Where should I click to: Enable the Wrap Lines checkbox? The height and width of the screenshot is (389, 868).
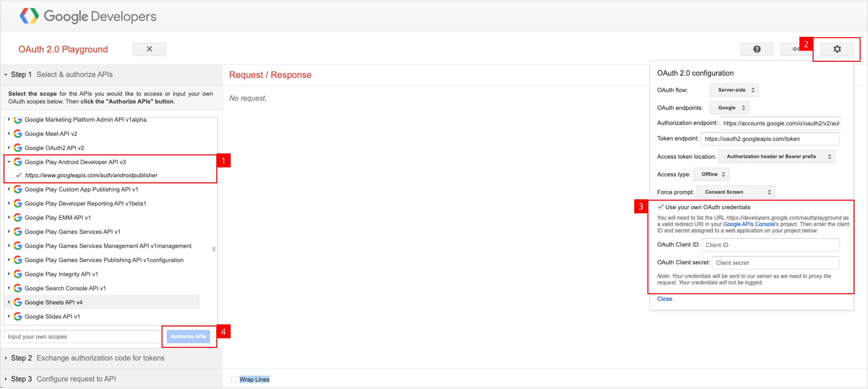(x=234, y=379)
